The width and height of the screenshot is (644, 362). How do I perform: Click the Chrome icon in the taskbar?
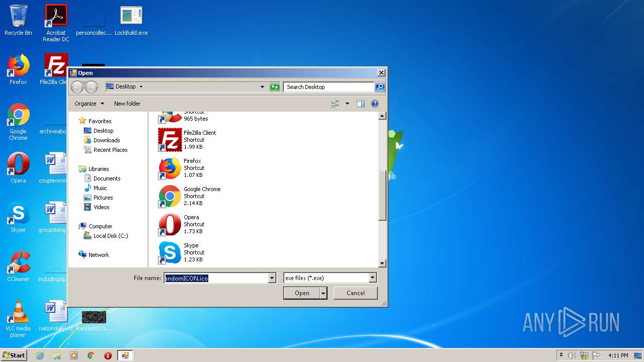pyautogui.click(x=91, y=355)
